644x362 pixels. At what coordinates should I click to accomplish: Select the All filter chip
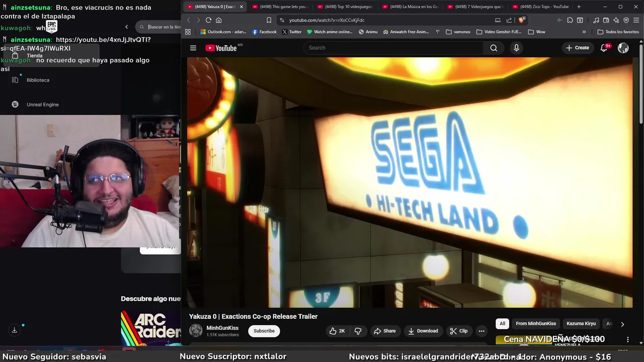tap(502, 324)
